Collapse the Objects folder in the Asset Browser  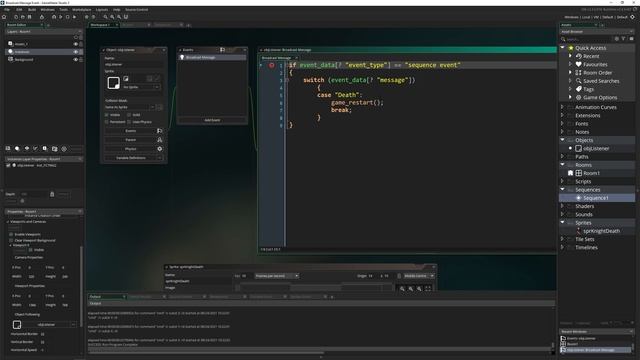(x=562, y=140)
